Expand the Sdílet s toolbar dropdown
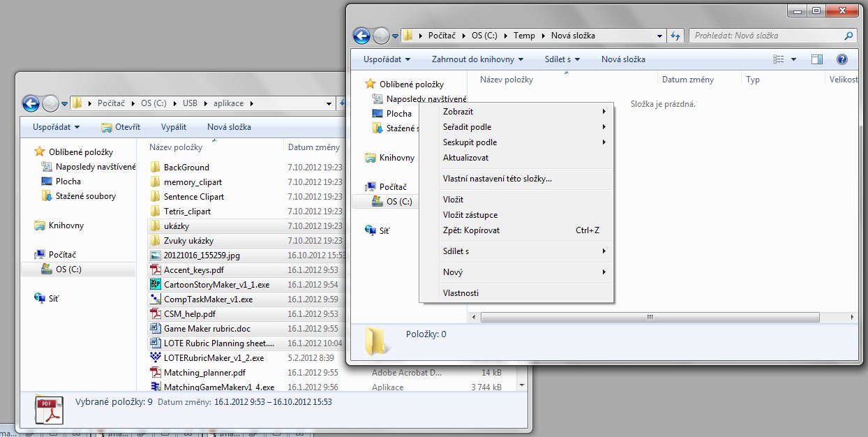The image size is (868, 437). [x=562, y=59]
